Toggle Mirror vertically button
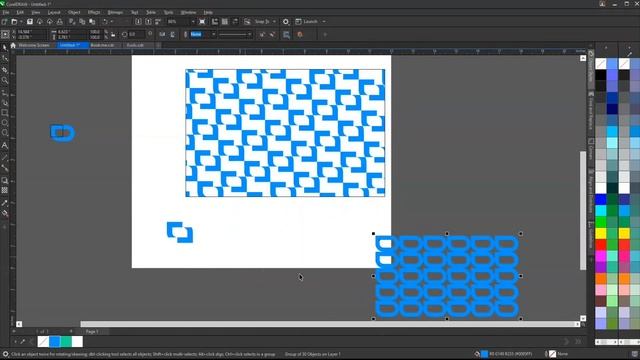 point(172,35)
